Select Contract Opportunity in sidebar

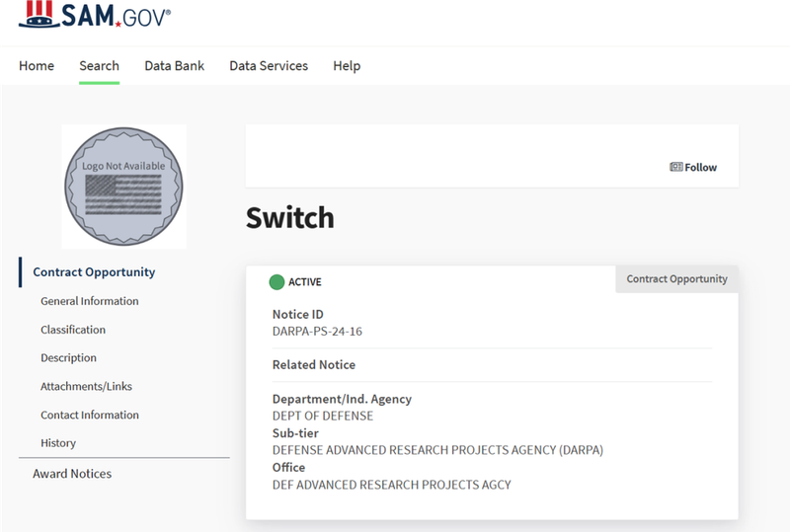pos(94,272)
